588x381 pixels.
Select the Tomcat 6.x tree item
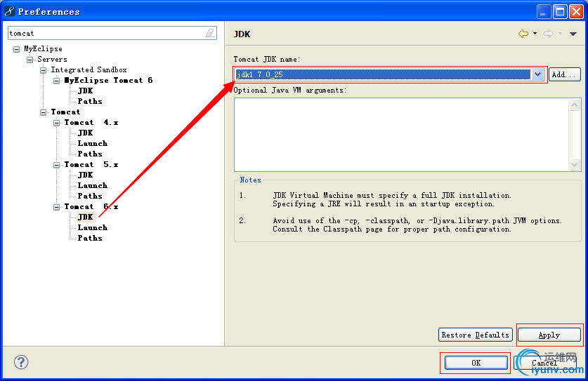coord(91,206)
